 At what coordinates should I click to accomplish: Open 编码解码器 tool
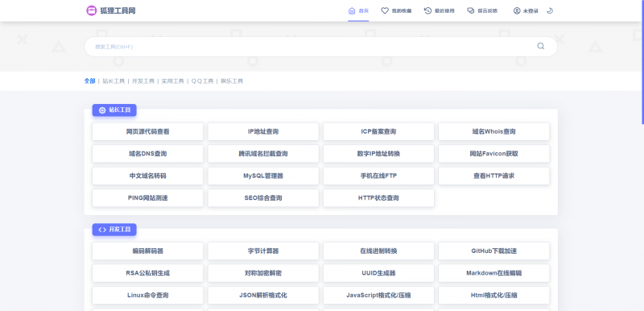pyautogui.click(x=147, y=251)
